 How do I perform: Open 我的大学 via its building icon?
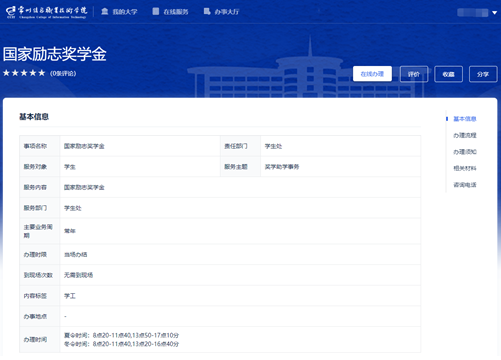[x=105, y=12]
